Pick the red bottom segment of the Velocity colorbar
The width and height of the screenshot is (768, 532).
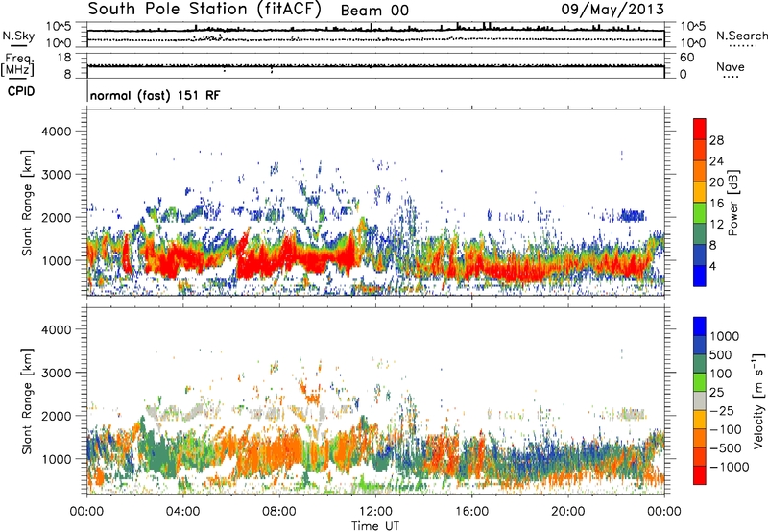(x=700, y=475)
